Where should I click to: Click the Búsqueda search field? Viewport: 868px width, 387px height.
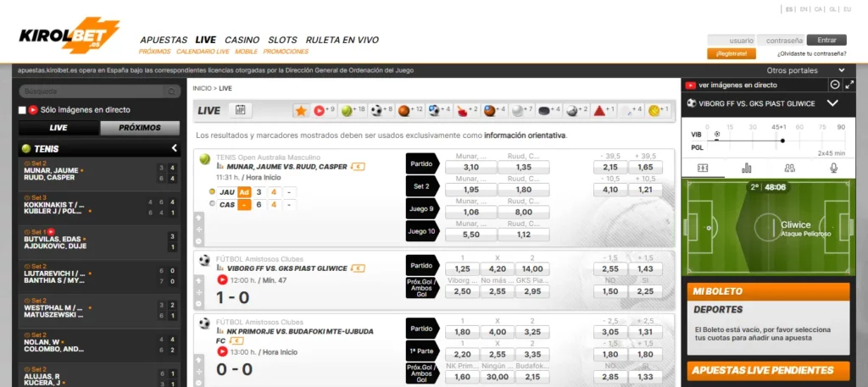[92, 91]
